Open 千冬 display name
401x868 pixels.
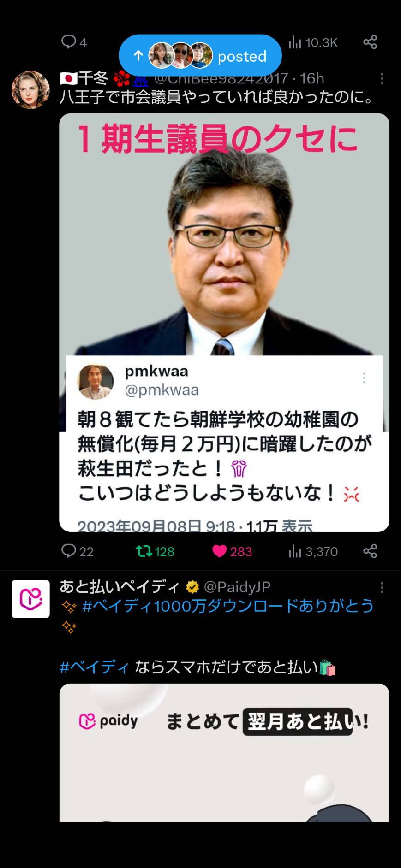[93, 78]
